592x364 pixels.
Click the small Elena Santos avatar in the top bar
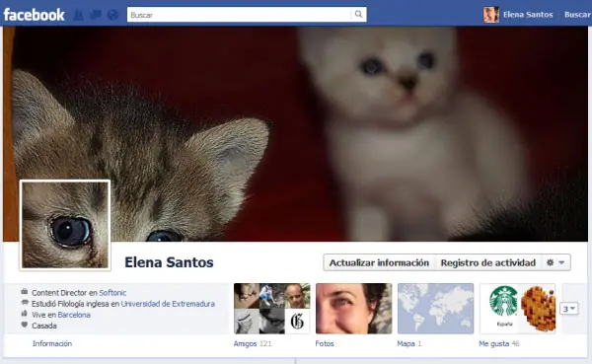(491, 15)
